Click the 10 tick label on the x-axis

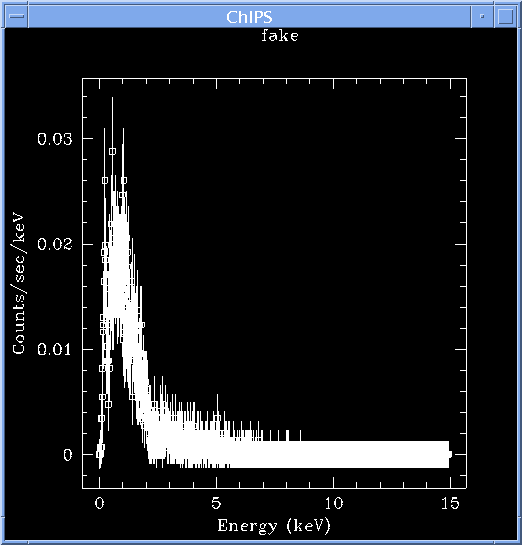(x=334, y=503)
